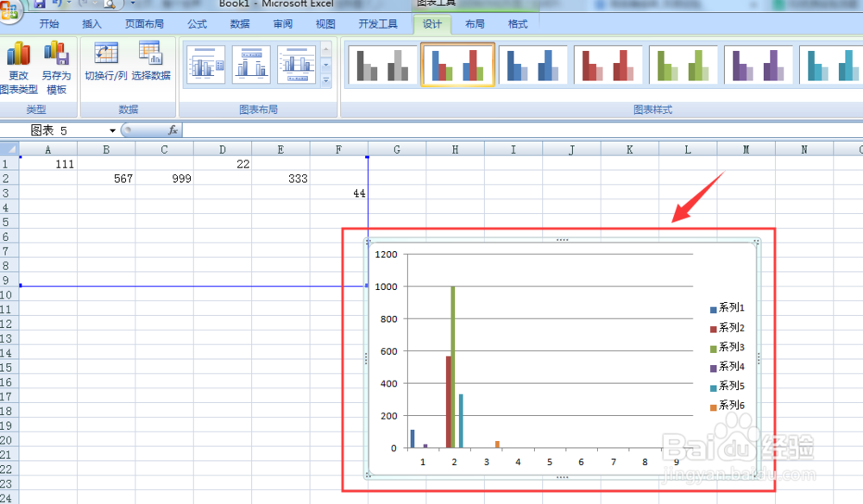
Task: Select cell containing 567
Action: pyautogui.click(x=106, y=179)
